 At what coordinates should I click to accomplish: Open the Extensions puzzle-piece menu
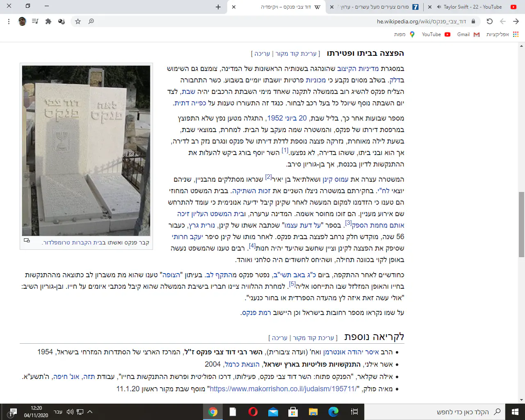[48, 21]
